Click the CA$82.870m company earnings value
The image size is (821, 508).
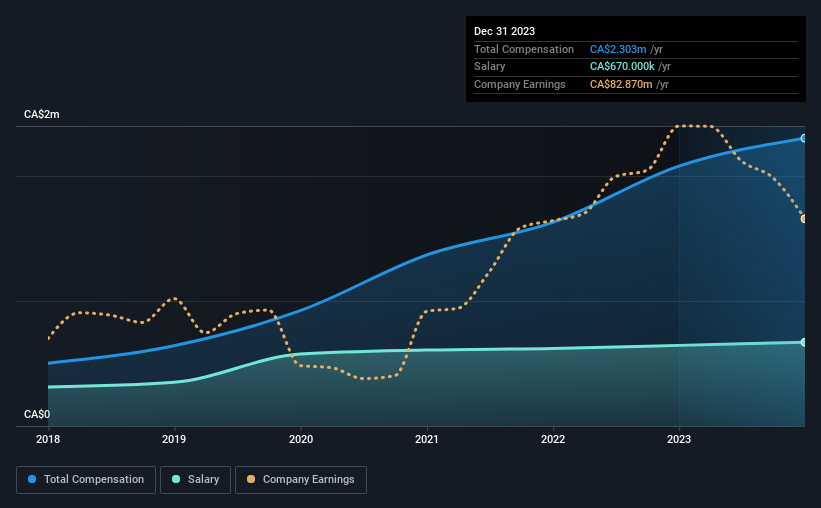tap(621, 84)
